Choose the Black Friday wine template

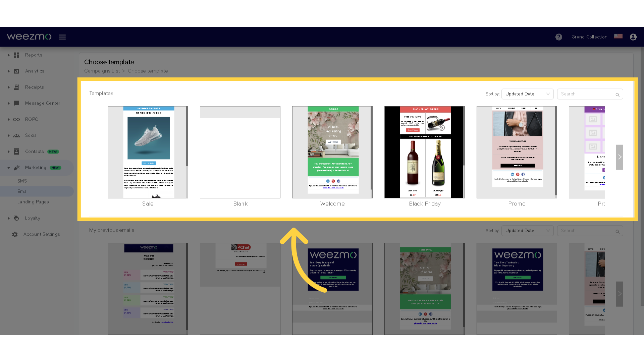425,152
